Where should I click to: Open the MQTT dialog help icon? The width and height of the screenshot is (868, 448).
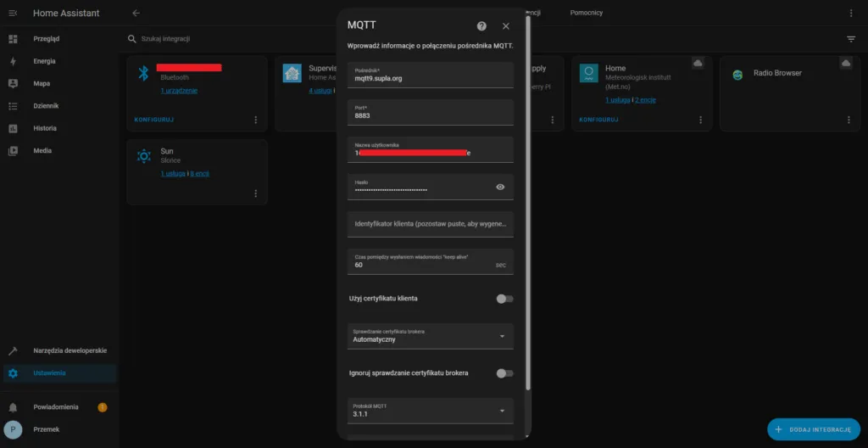click(x=481, y=26)
